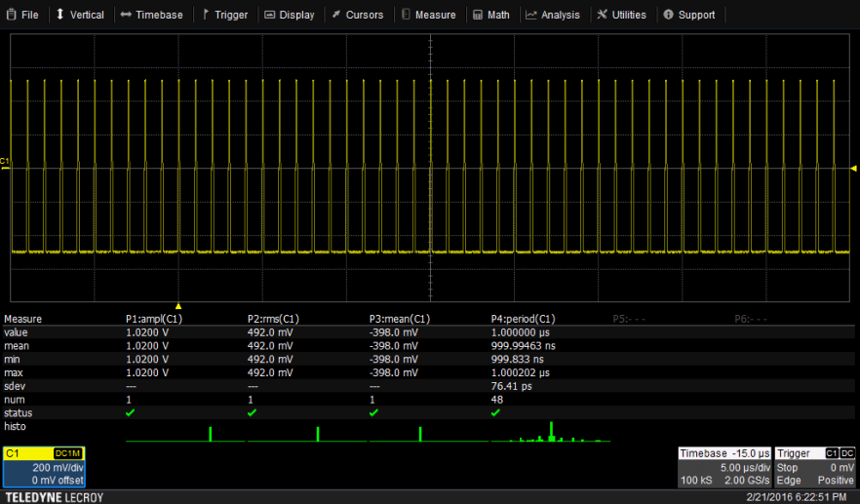Click the Timebase arrows icon in menu bar

click(126, 15)
